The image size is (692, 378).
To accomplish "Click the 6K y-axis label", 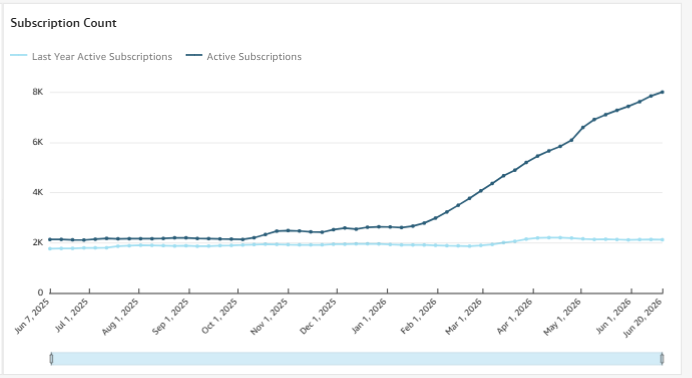I will click(x=38, y=142).
